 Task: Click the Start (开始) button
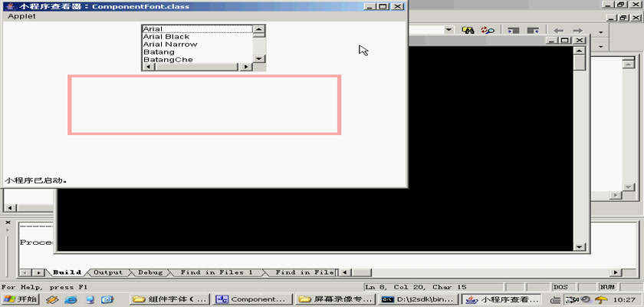pyautogui.click(x=20, y=299)
